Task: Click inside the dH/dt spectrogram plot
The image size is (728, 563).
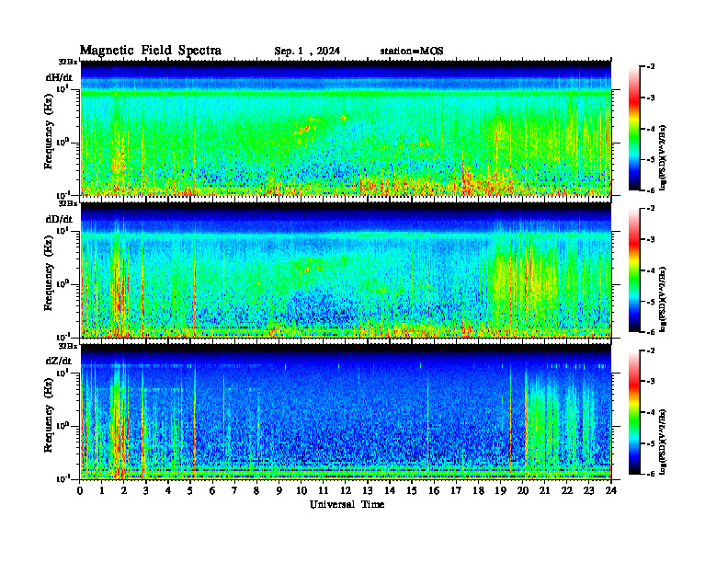Action: click(346, 128)
